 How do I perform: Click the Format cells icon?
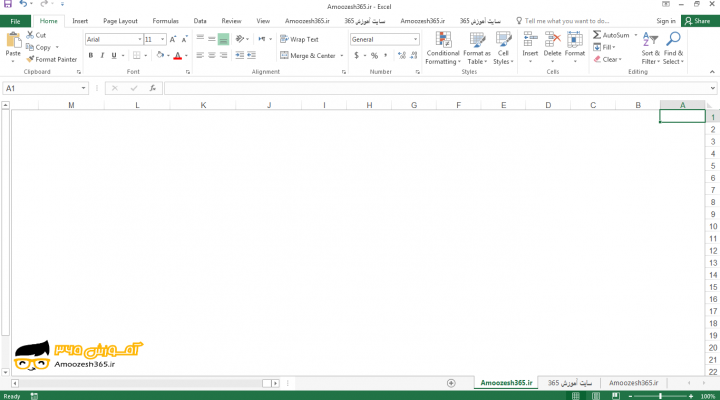click(x=574, y=39)
